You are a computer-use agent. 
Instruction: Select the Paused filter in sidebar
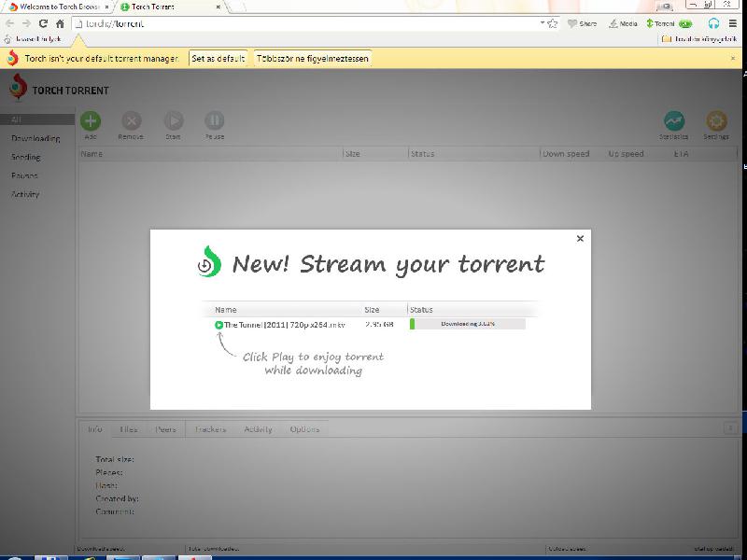tap(24, 175)
